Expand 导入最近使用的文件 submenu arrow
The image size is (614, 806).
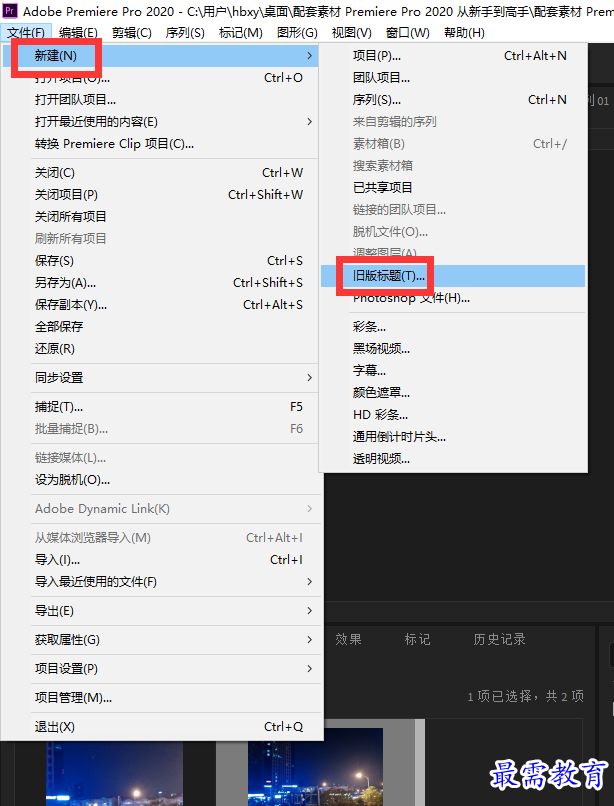[309, 582]
